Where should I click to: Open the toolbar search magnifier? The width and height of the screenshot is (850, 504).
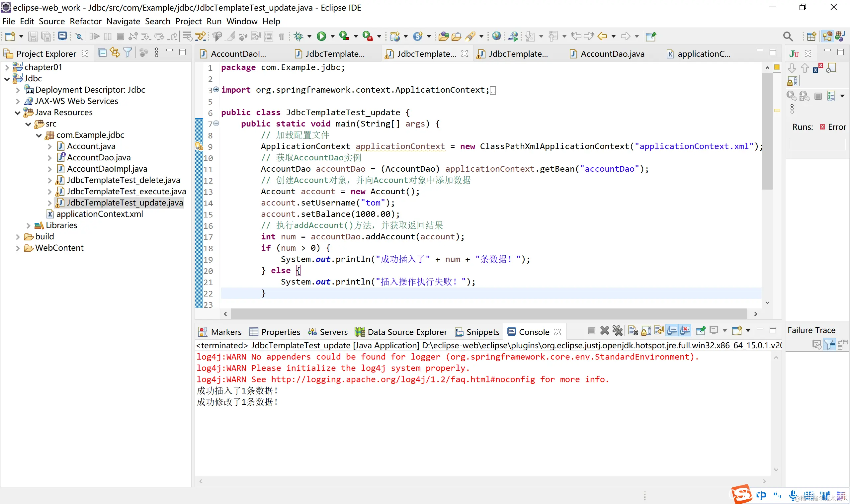point(788,36)
